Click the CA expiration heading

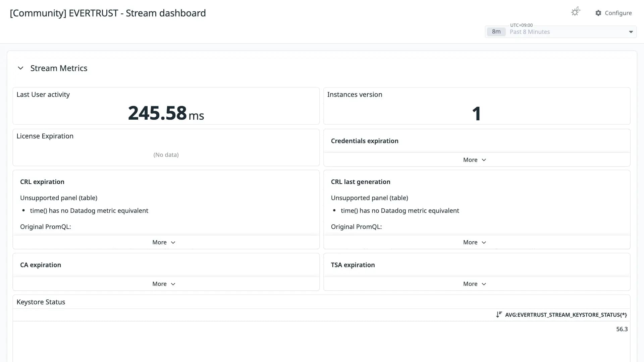41,265
